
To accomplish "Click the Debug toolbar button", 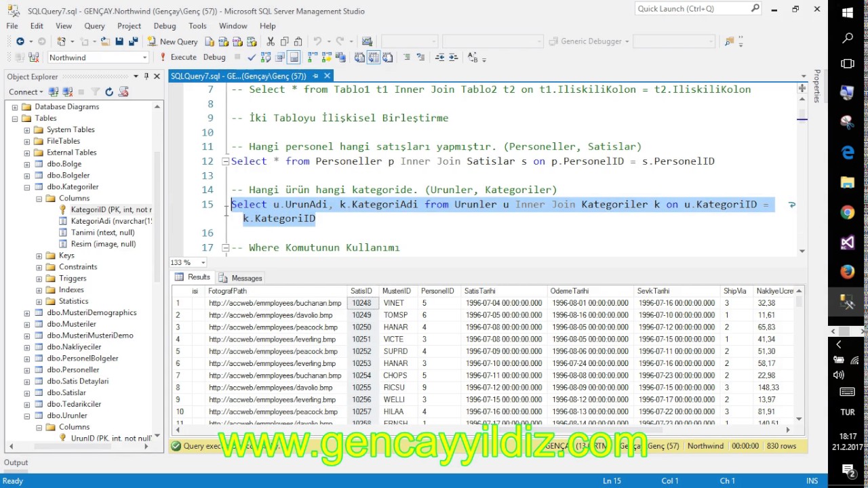I will pos(214,58).
